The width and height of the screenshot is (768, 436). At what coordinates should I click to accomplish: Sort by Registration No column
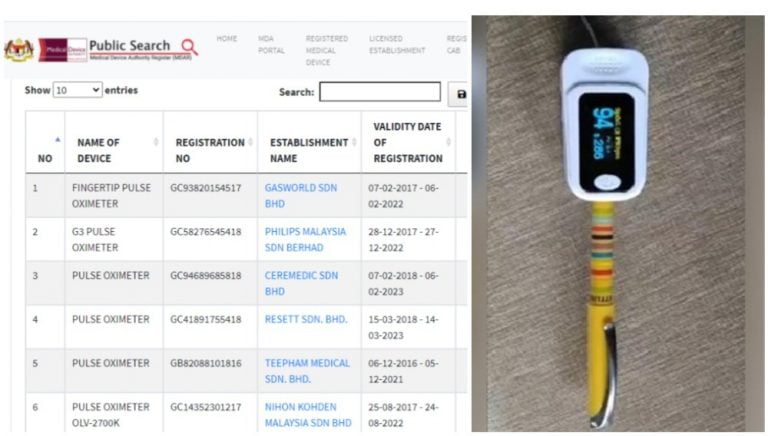250,142
